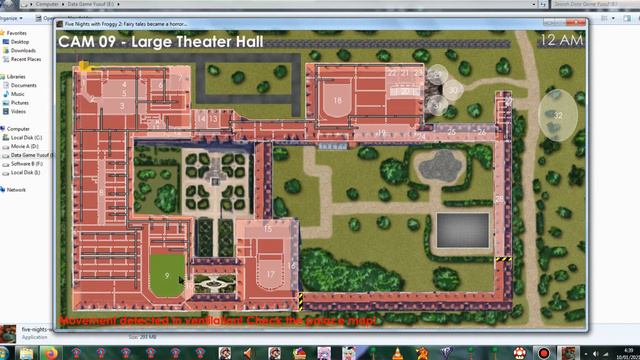The width and height of the screenshot is (640, 360).
Task: Open the Organize dropdown in Explorer
Action: 11,18
